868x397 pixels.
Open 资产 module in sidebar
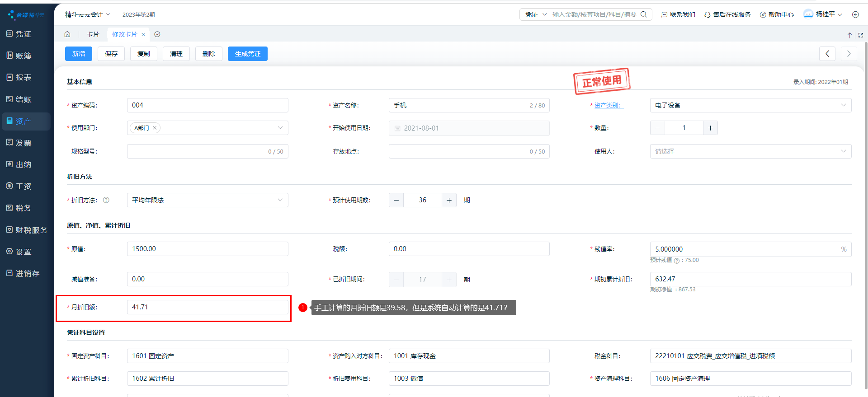(24, 121)
